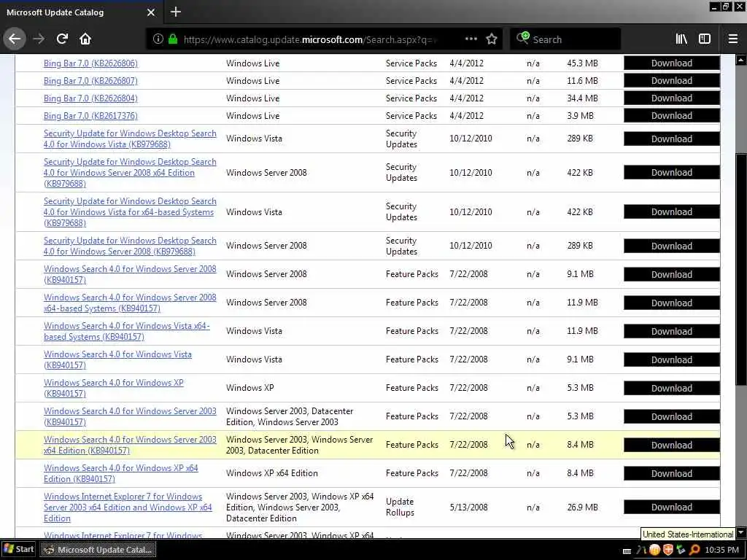This screenshot has height=560, width=747.
Task: Open the hamburger application menu
Action: coord(733,39)
